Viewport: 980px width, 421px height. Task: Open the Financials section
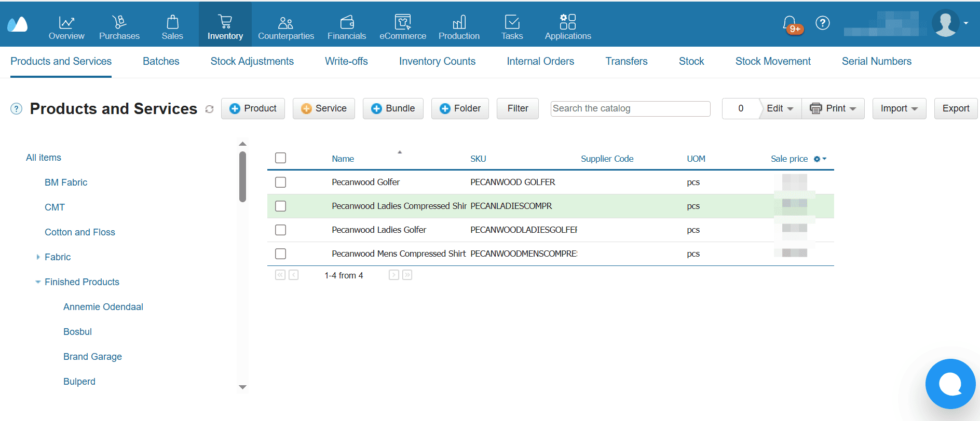click(347, 27)
